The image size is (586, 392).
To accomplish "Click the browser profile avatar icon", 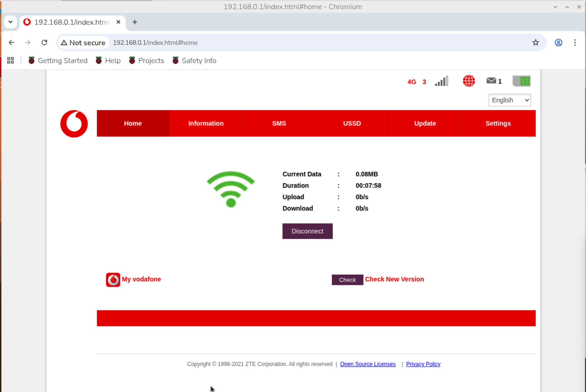I will point(558,42).
